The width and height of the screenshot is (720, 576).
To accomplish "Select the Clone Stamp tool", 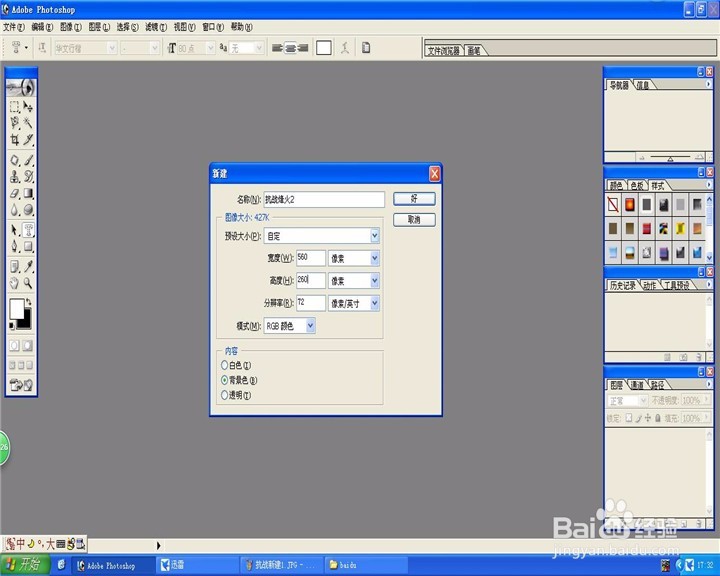I will [x=15, y=176].
